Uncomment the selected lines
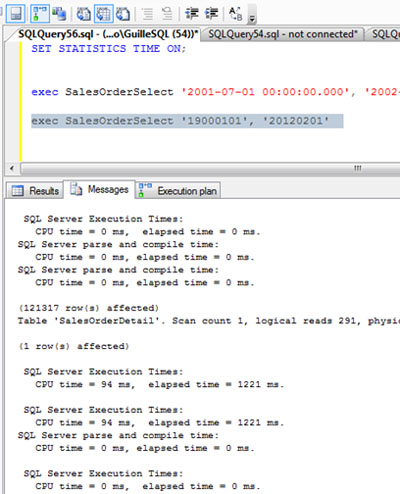This screenshot has width=400, height=494. coord(167,14)
